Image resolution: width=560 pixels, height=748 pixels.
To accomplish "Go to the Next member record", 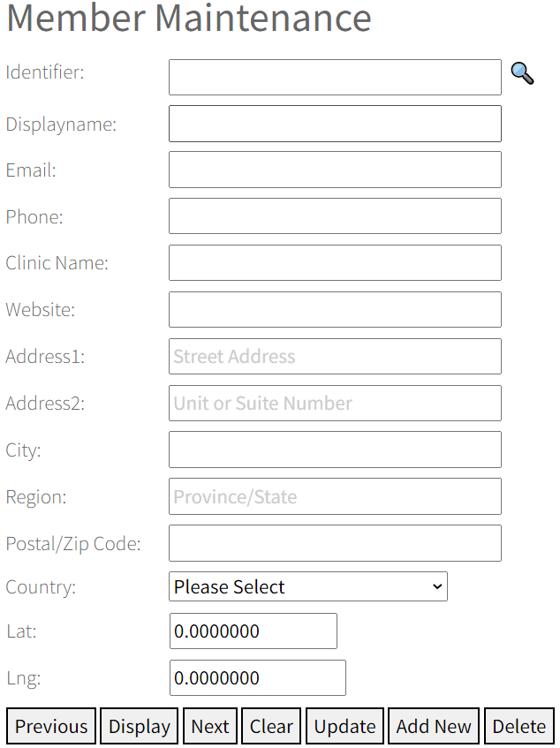I will click(210, 726).
